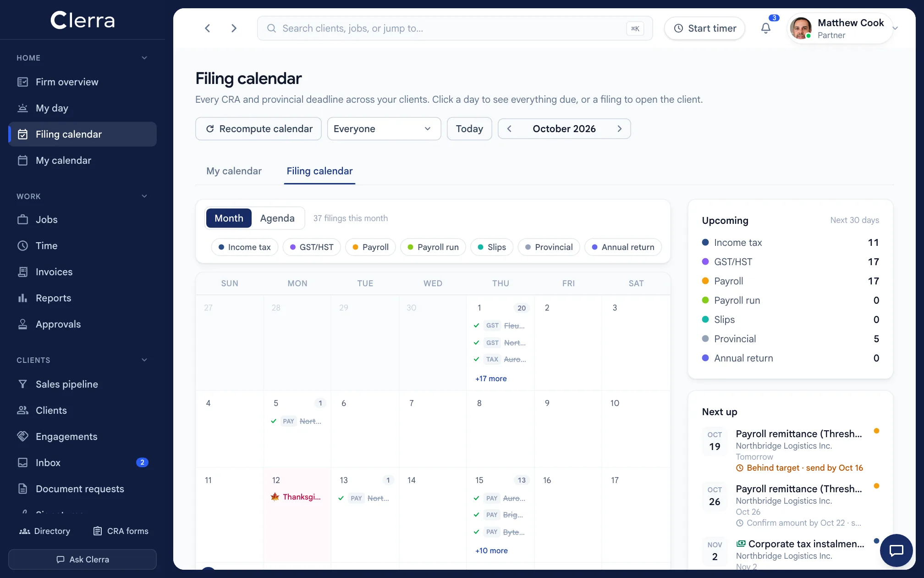Click the Sales pipeline funnel icon
The height and width of the screenshot is (578, 924).
tap(22, 384)
